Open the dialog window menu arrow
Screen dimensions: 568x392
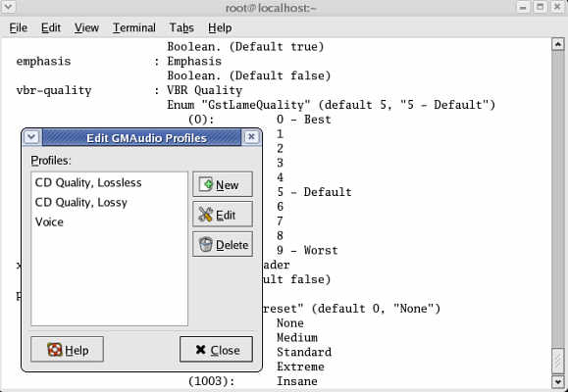(31, 137)
